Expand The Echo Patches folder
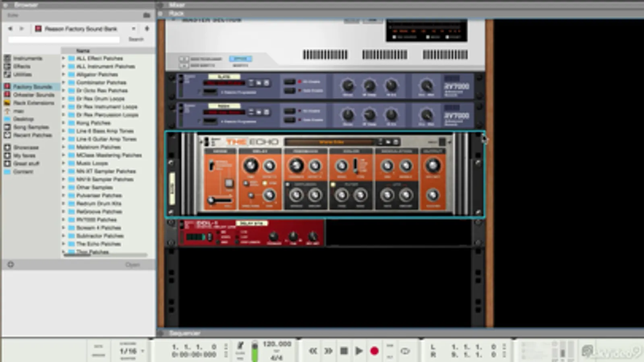Screen dimensions: 644x362 coord(64,244)
